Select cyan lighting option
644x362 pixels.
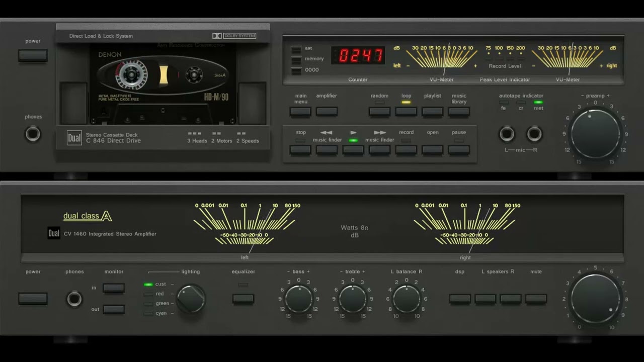pos(148,313)
